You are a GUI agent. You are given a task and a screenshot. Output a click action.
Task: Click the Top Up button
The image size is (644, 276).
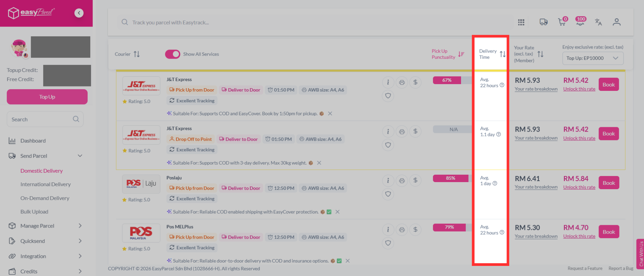pyautogui.click(x=47, y=97)
